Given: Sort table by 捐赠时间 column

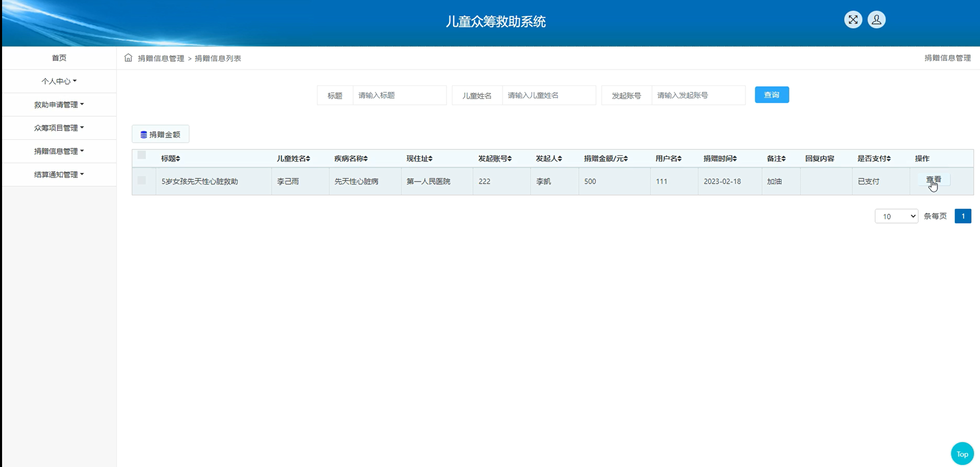Looking at the screenshot, I should point(720,158).
